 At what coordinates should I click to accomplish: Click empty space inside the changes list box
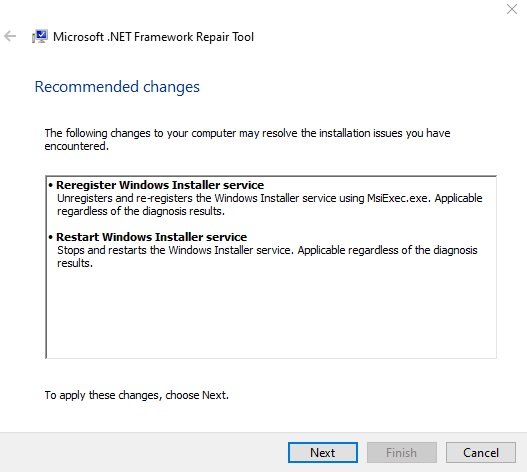tap(271, 313)
